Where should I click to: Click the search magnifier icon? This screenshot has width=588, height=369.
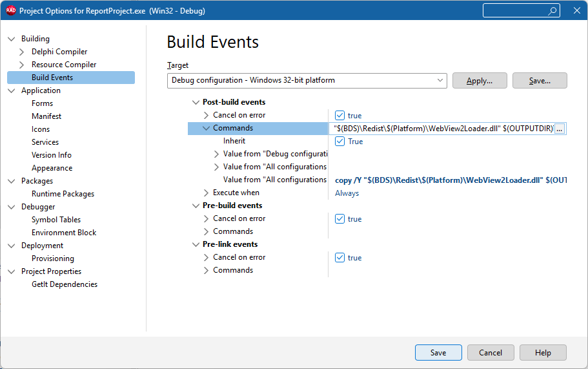point(552,11)
